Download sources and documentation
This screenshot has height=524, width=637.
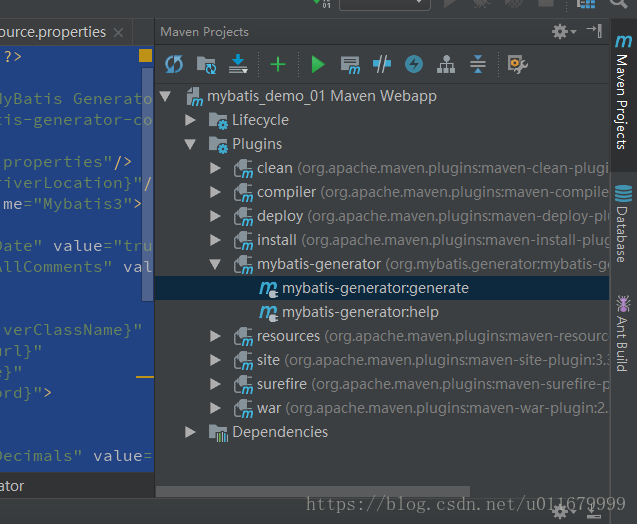(x=238, y=64)
